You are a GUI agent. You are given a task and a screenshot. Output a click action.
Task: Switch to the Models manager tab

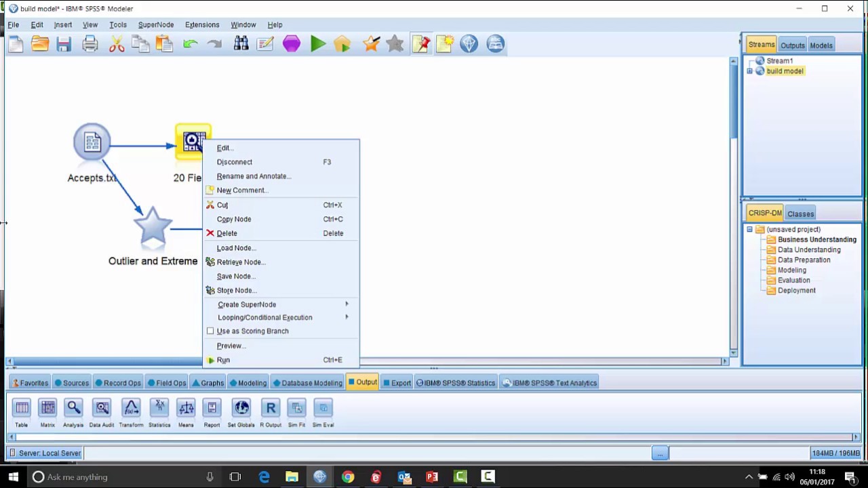821,45
